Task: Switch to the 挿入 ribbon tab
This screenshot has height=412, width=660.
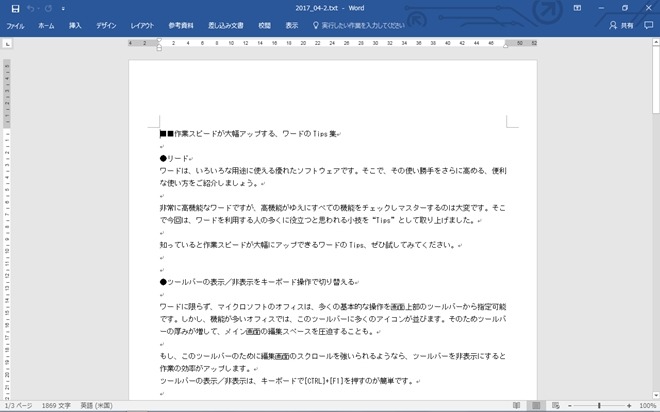Action: pos(75,24)
